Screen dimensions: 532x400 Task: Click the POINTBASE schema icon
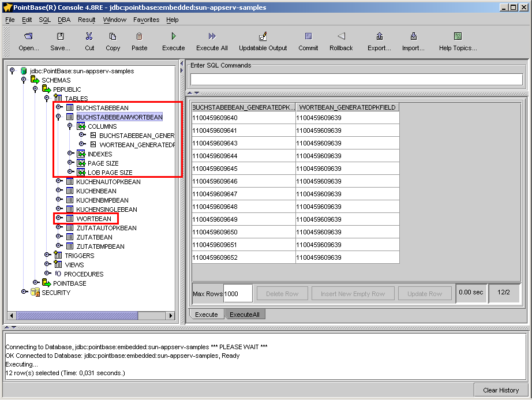47,283
